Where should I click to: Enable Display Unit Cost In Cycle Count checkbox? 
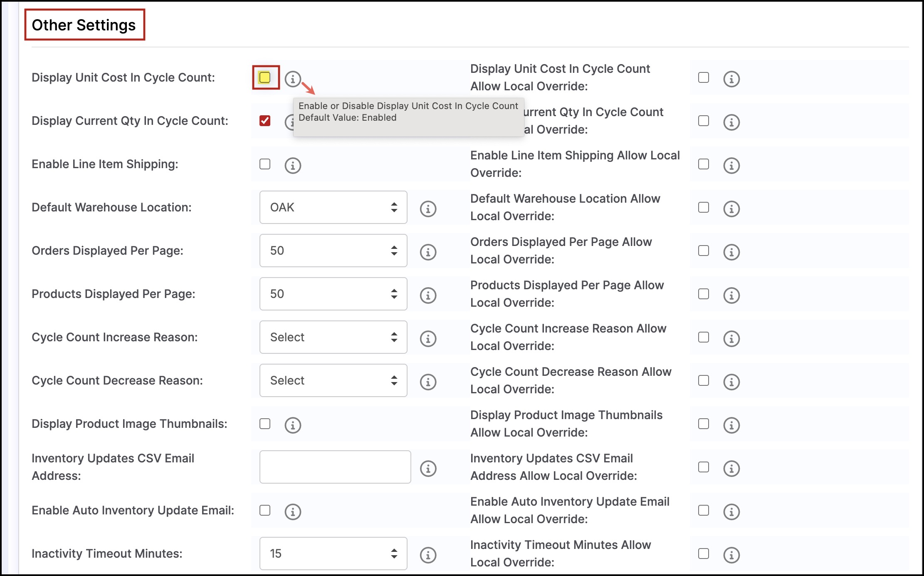265,77
